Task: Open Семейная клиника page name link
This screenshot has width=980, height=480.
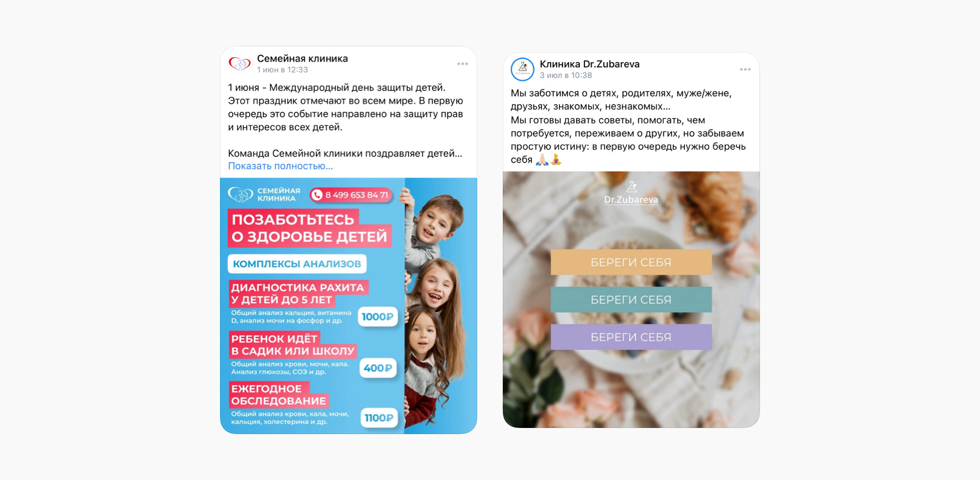Action: point(302,58)
